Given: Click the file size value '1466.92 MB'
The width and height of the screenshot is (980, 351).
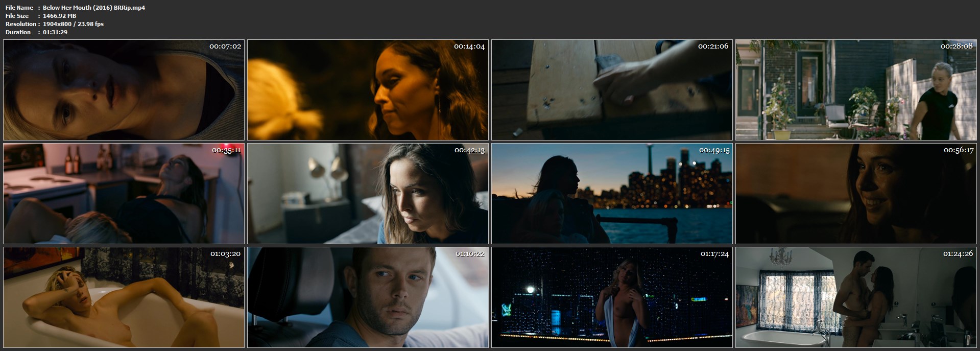Looking at the screenshot, I should [x=60, y=16].
